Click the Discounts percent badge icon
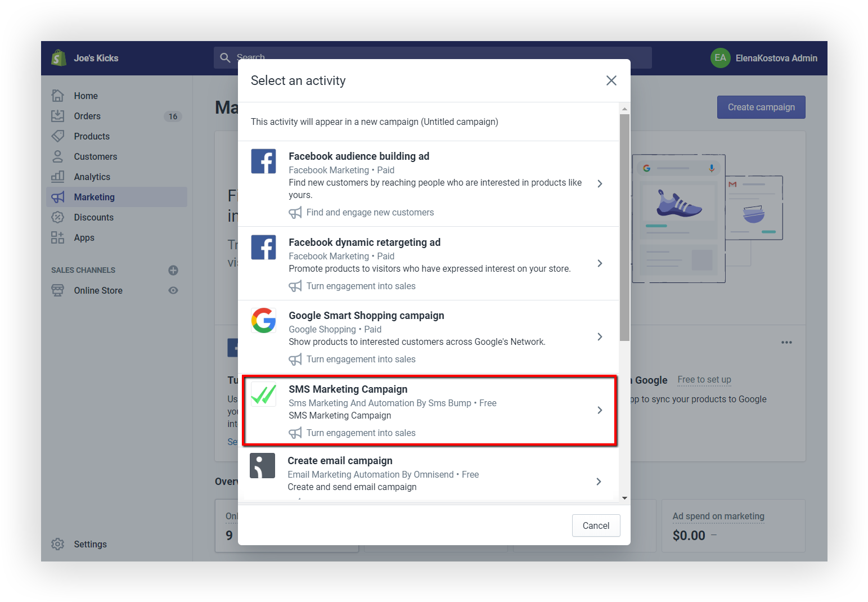This screenshot has width=868, height=602. tap(57, 217)
